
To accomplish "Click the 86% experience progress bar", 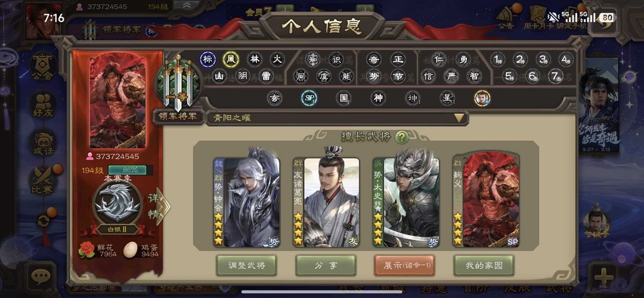I will pyautogui.click(x=131, y=170).
